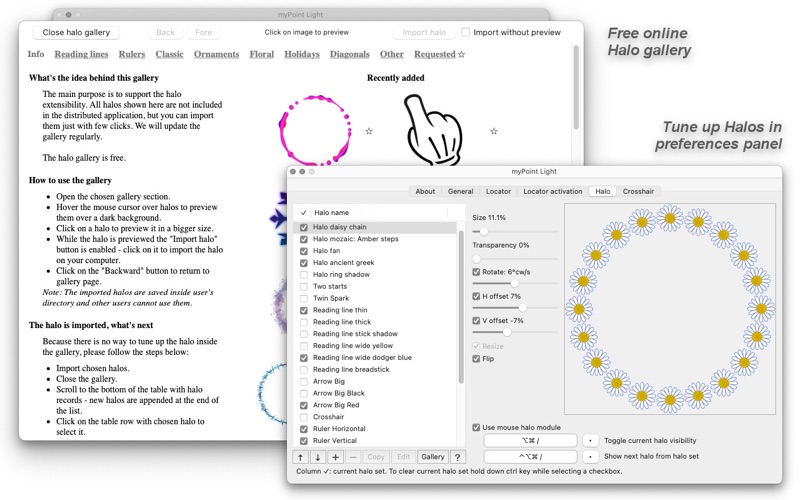Click Close halo gallery button
800x500 pixels.
pos(76,32)
